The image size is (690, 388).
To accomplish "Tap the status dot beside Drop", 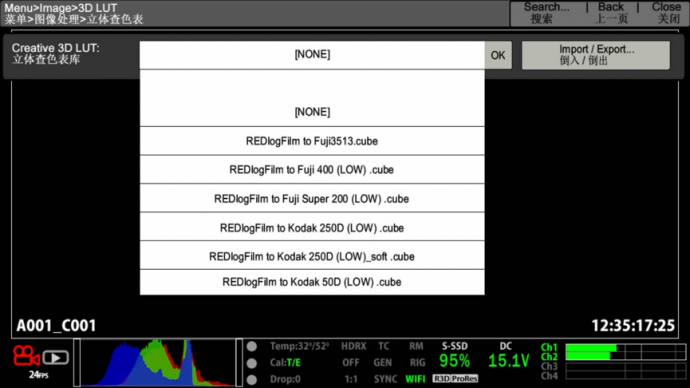I will pyautogui.click(x=252, y=379).
